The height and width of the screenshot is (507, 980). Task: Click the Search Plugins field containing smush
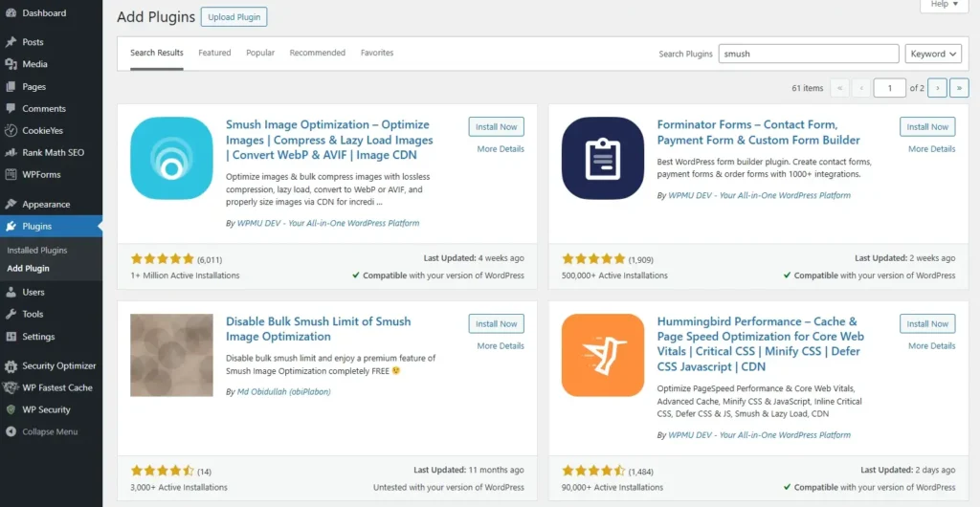pyautogui.click(x=809, y=54)
